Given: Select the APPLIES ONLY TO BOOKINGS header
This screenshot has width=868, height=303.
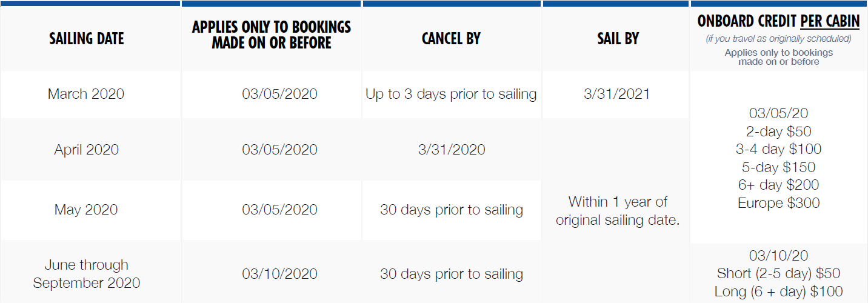Looking at the screenshot, I should click(271, 35).
